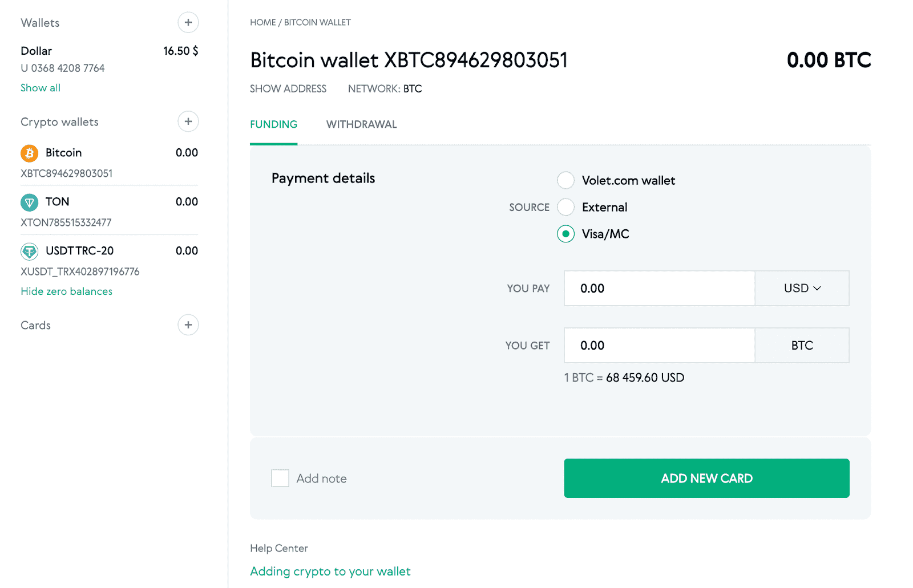
Task: Select External as the payment source
Action: (x=565, y=207)
